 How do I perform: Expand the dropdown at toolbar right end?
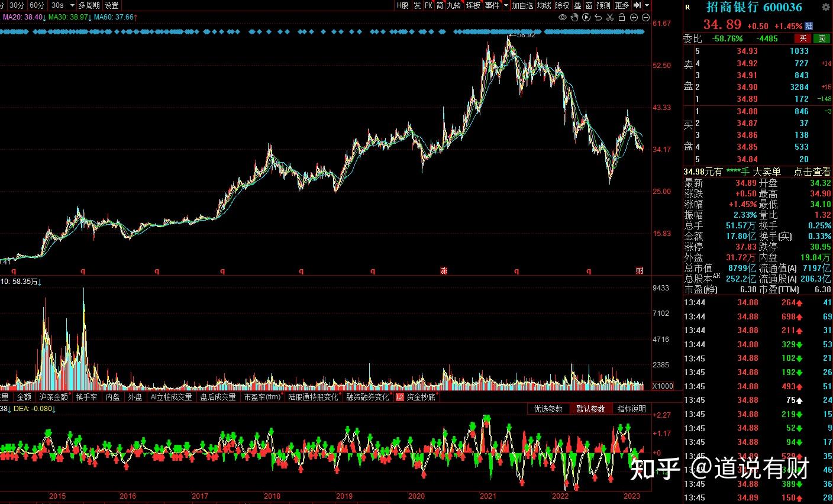tap(647, 5)
